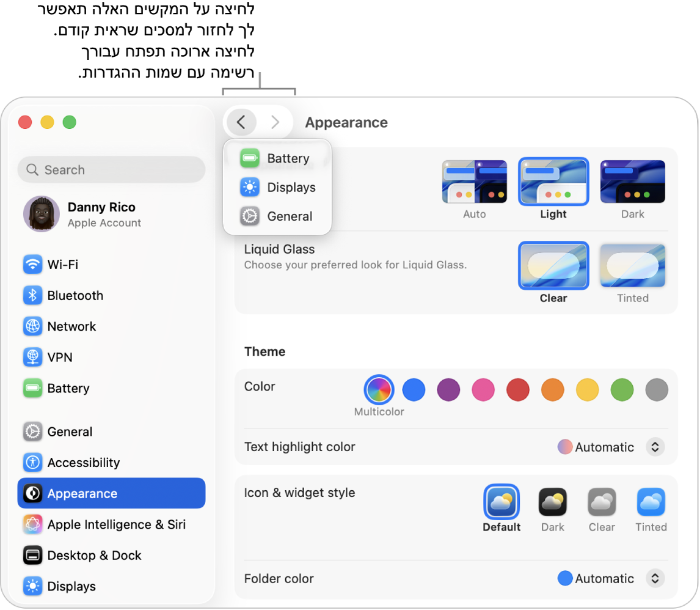Open Danny Rico Apple Account

tap(111, 214)
